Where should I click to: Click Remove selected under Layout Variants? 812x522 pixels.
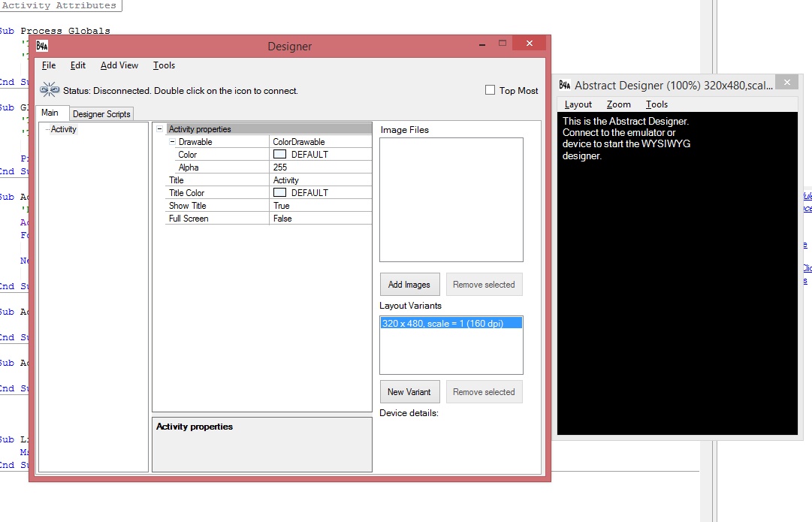pos(484,392)
